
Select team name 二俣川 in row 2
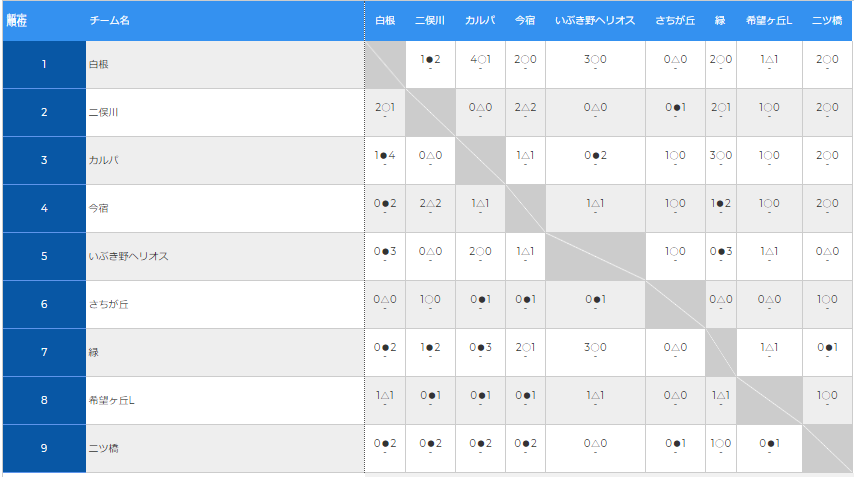pos(103,112)
